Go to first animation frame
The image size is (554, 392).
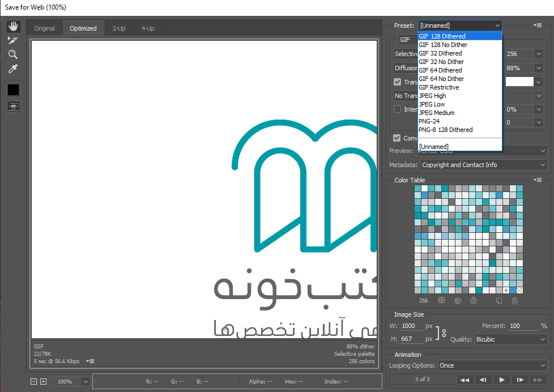(x=464, y=380)
